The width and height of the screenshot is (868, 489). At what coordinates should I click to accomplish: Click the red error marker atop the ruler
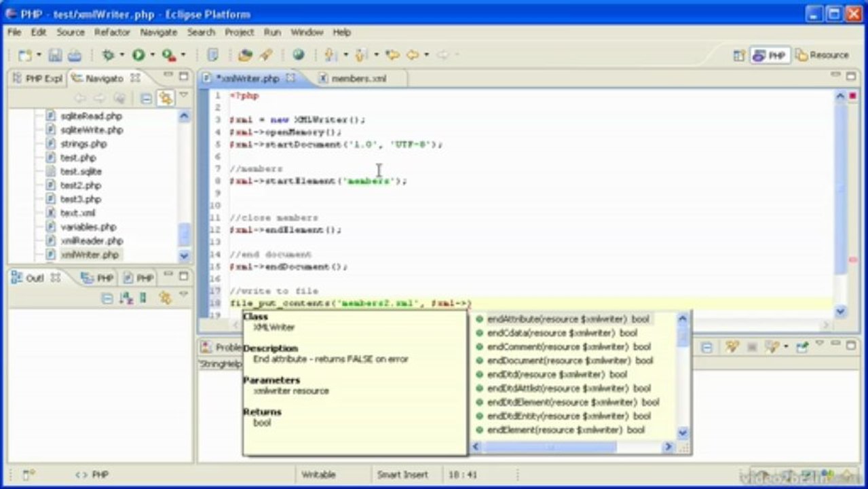[853, 96]
